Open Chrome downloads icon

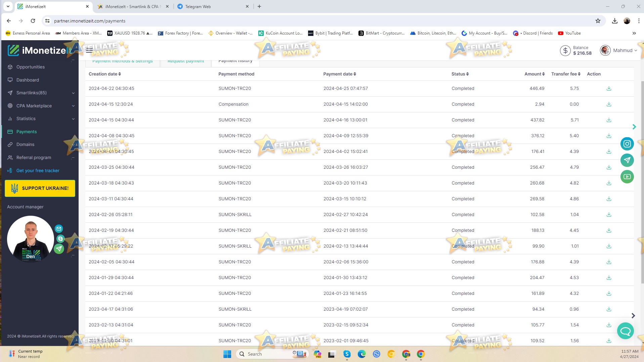pos(614,21)
